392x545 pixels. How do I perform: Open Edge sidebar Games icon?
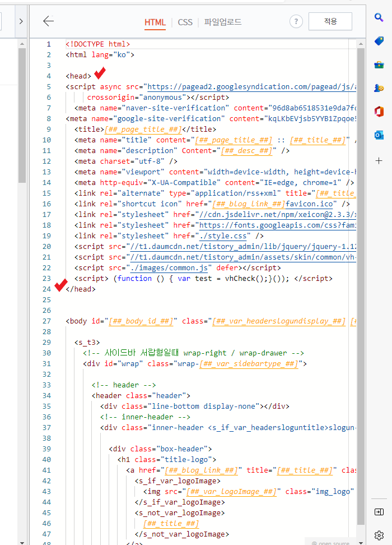(x=379, y=88)
